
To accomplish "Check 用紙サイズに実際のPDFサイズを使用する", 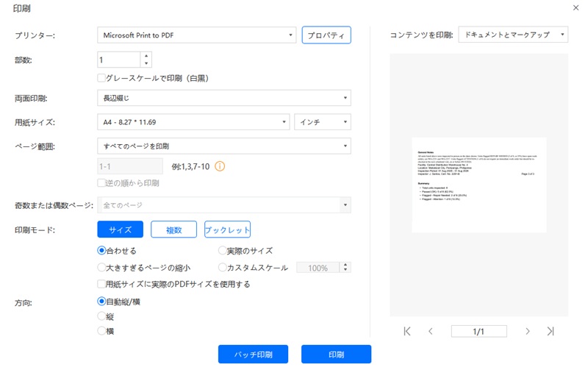I will coord(101,284).
